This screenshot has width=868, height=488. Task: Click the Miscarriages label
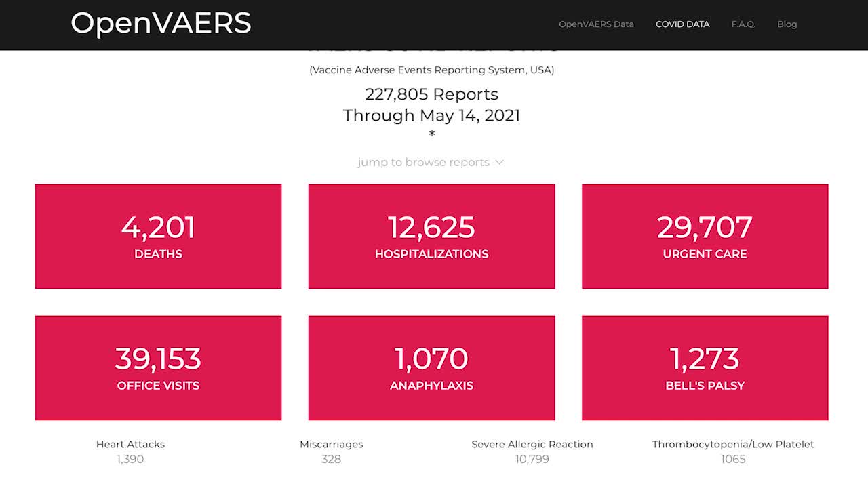[332, 445]
